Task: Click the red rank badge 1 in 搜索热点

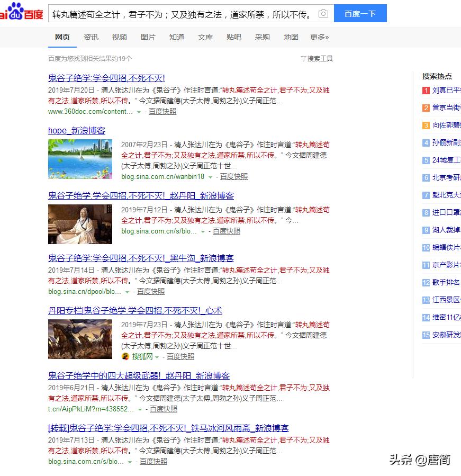Action: point(426,91)
